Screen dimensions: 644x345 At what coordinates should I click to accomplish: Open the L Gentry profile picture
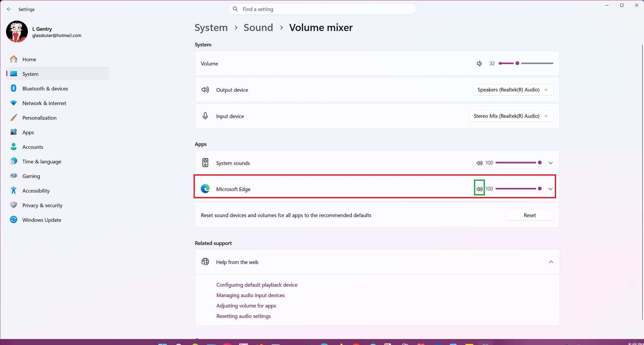pyautogui.click(x=17, y=32)
